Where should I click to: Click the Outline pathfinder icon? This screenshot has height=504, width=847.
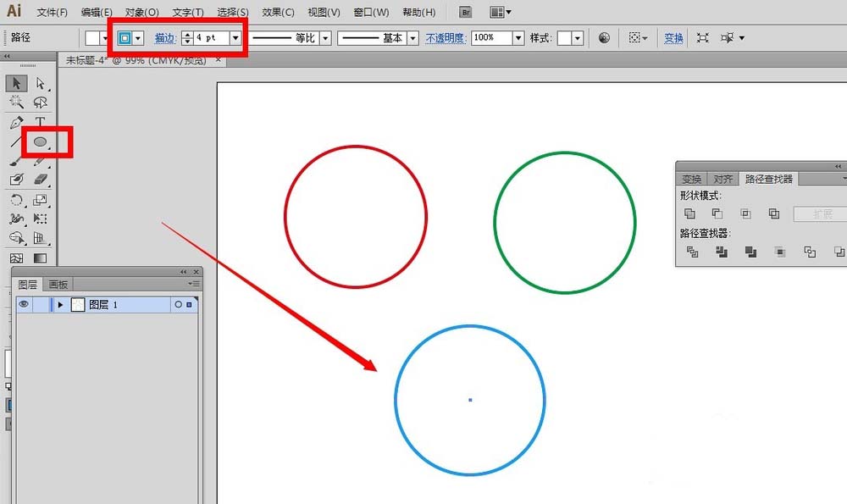[809, 252]
